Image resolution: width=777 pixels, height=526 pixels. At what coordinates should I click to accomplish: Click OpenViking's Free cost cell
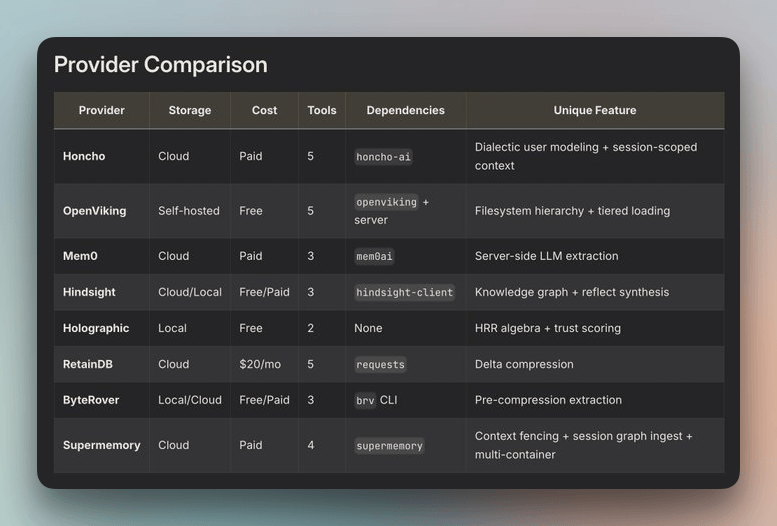point(251,211)
